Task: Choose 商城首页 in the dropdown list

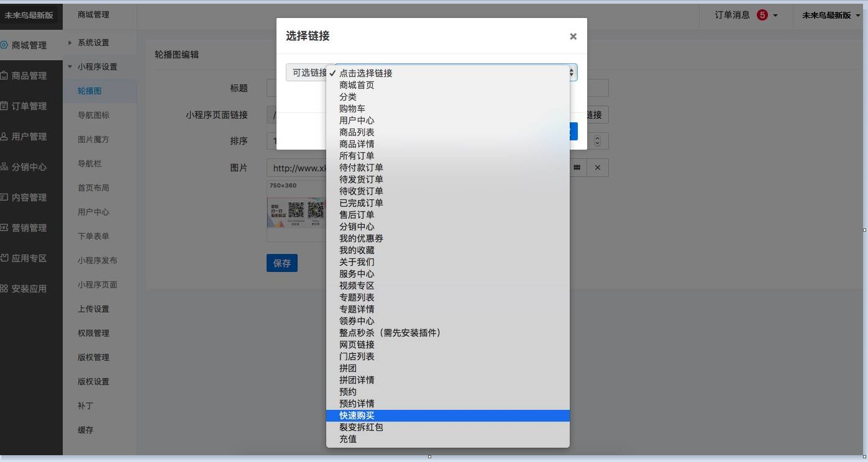Action: 357,85
